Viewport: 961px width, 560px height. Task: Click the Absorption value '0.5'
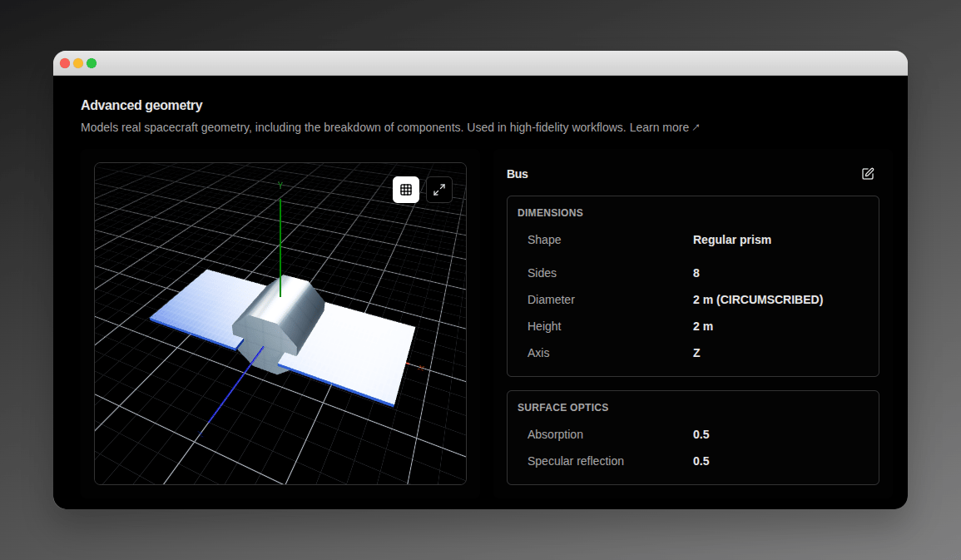point(701,434)
